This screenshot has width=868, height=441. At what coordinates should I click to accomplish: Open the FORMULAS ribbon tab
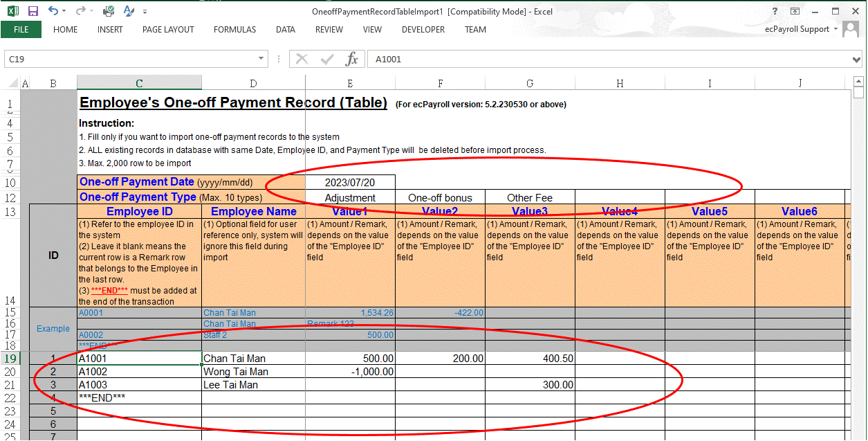click(x=234, y=30)
